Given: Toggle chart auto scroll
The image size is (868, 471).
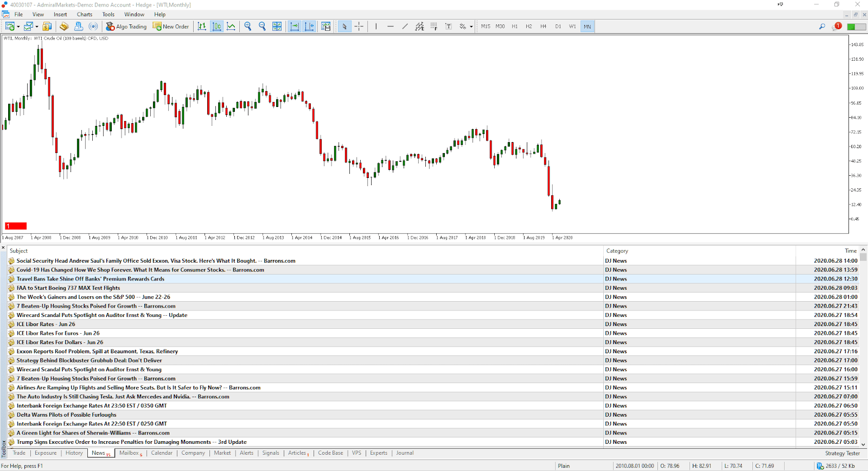Looking at the screenshot, I should [x=295, y=26].
